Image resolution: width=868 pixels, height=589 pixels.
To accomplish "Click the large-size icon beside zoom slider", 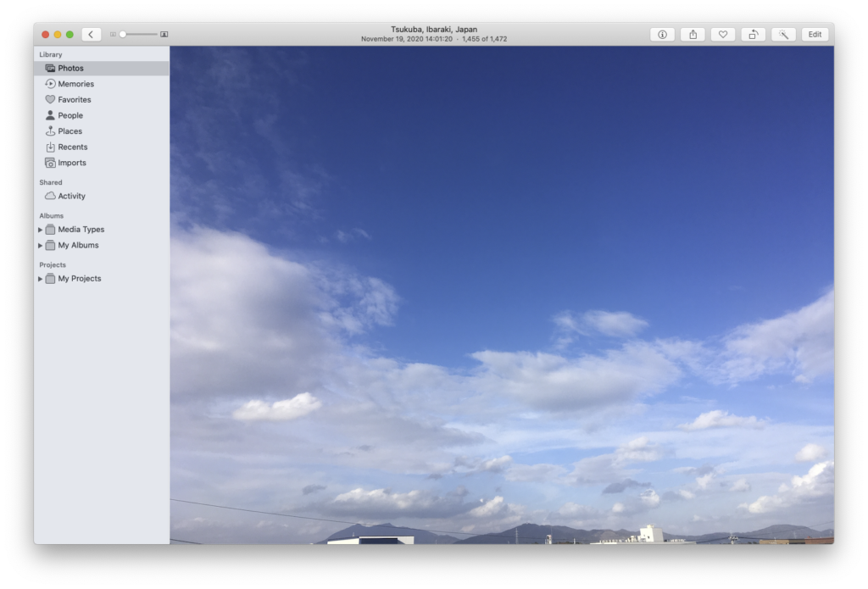I will pyautogui.click(x=164, y=35).
